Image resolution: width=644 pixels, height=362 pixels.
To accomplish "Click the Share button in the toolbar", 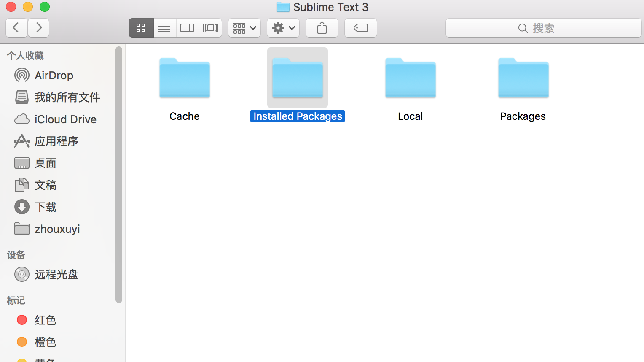I will [x=322, y=28].
